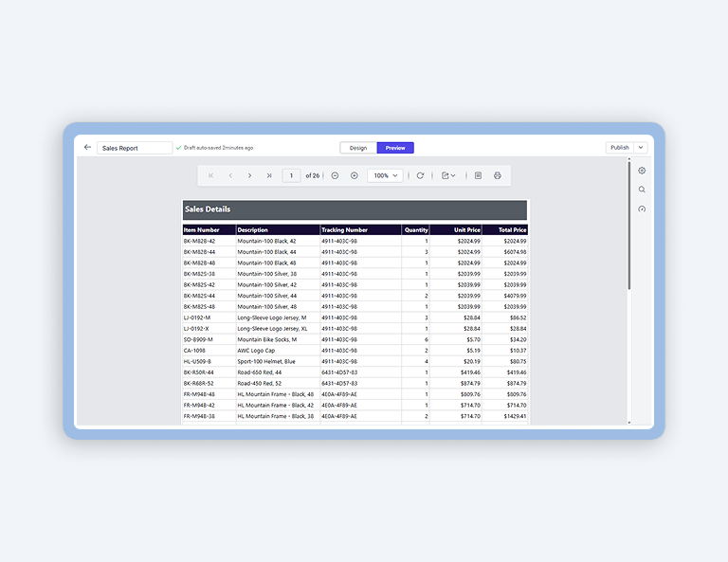Click unit price $874.79
This screenshot has width=728, height=562.
tap(471, 383)
